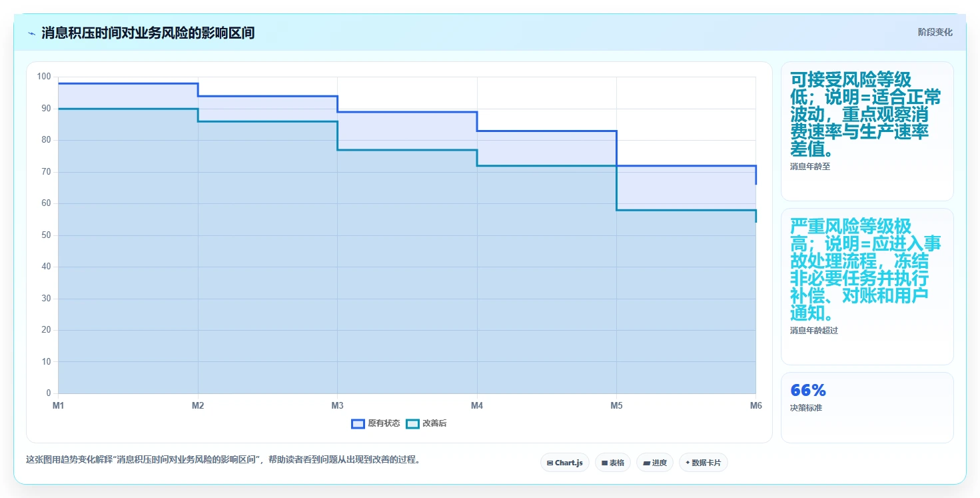Toggle 改善后 legend entry

tap(426, 423)
